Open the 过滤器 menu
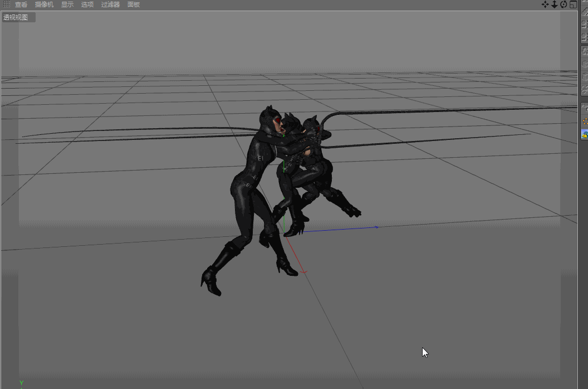Viewport: 588px width, 389px height. [x=111, y=4]
